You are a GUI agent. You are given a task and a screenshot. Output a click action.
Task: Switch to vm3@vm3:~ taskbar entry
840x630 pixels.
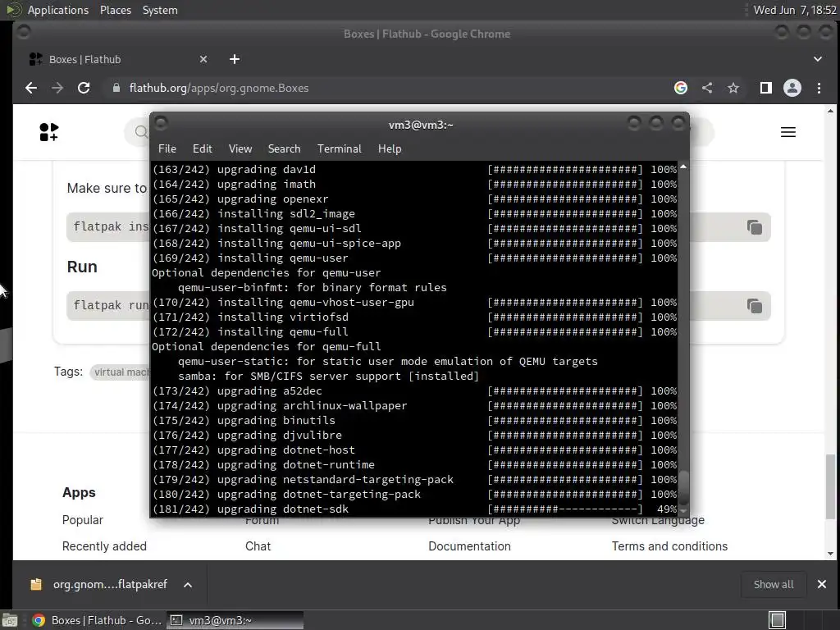point(235,620)
